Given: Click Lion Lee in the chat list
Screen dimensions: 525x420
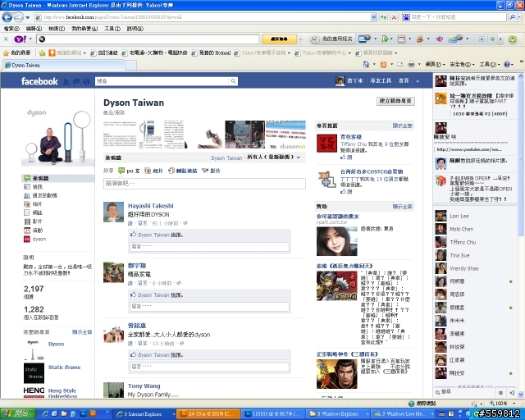Looking at the screenshot, I should tap(459, 216).
